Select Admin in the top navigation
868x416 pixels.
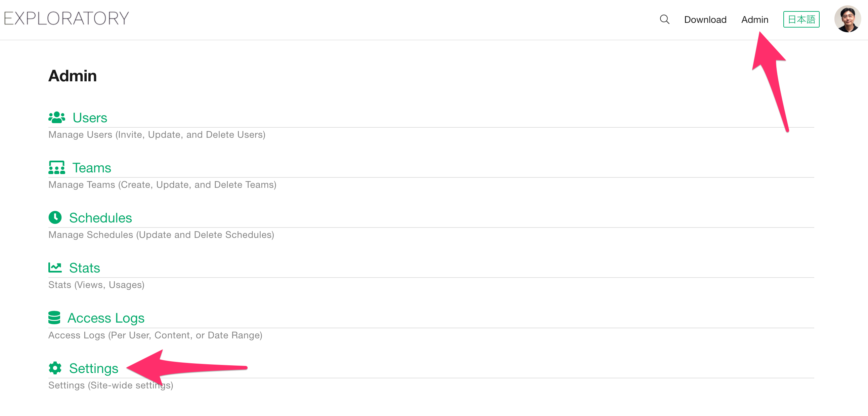click(x=755, y=19)
